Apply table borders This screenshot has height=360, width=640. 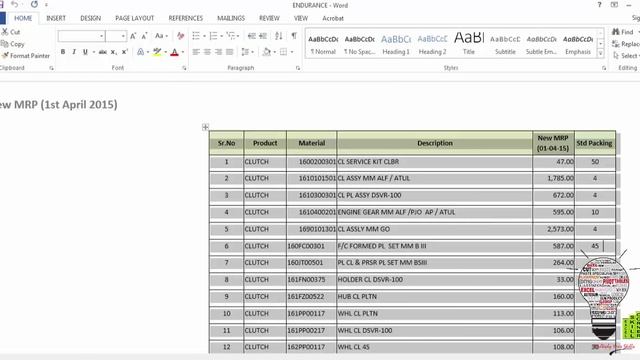[283, 52]
